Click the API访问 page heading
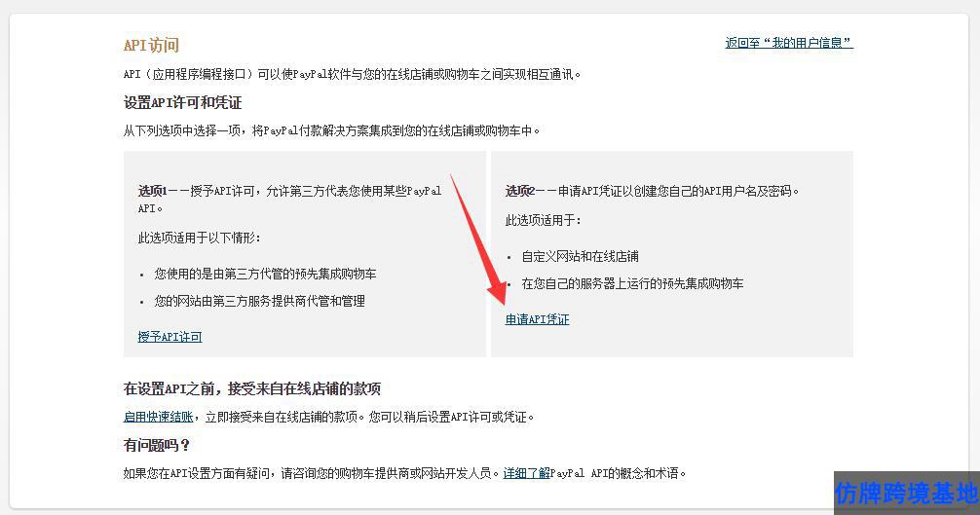 pos(151,45)
